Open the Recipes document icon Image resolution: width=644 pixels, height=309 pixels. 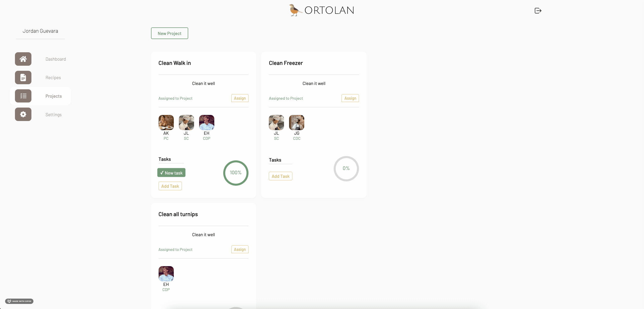pos(23,77)
